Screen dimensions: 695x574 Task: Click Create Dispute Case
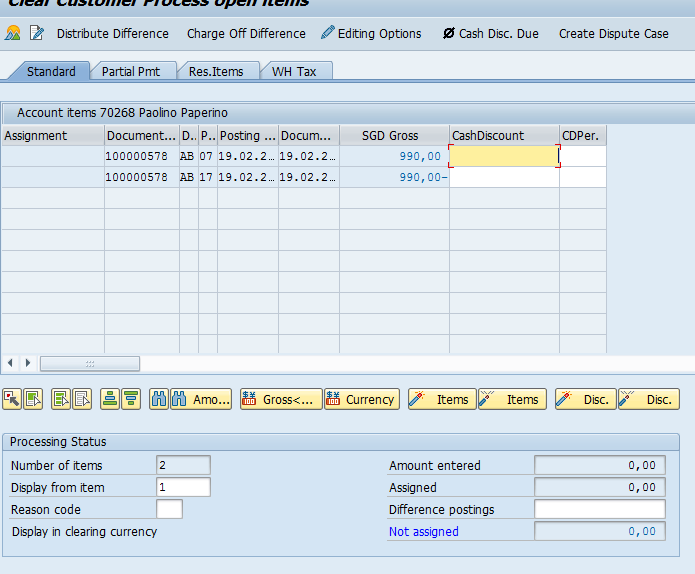pyautogui.click(x=613, y=34)
